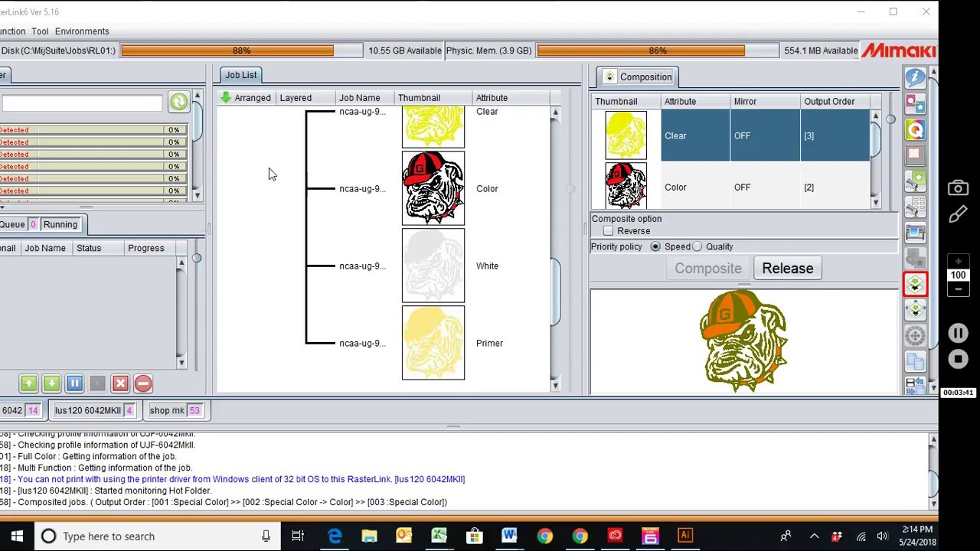The height and width of the screenshot is (551, 980).
Task: Click the Mirror column header
Action: point(765,101)
